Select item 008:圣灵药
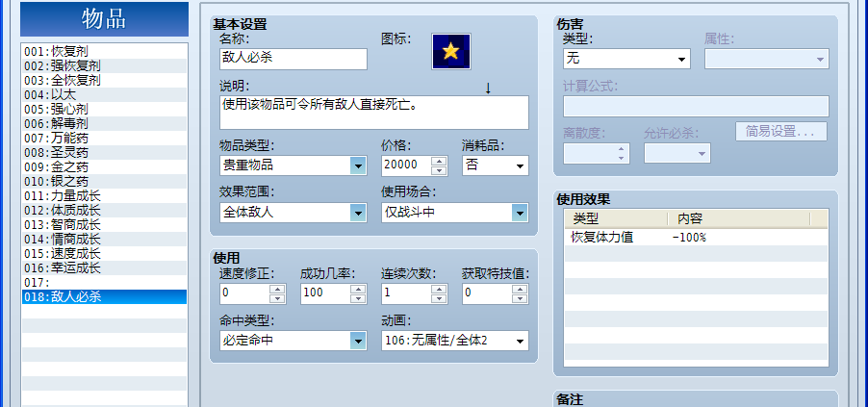 (x=104, y=152)
